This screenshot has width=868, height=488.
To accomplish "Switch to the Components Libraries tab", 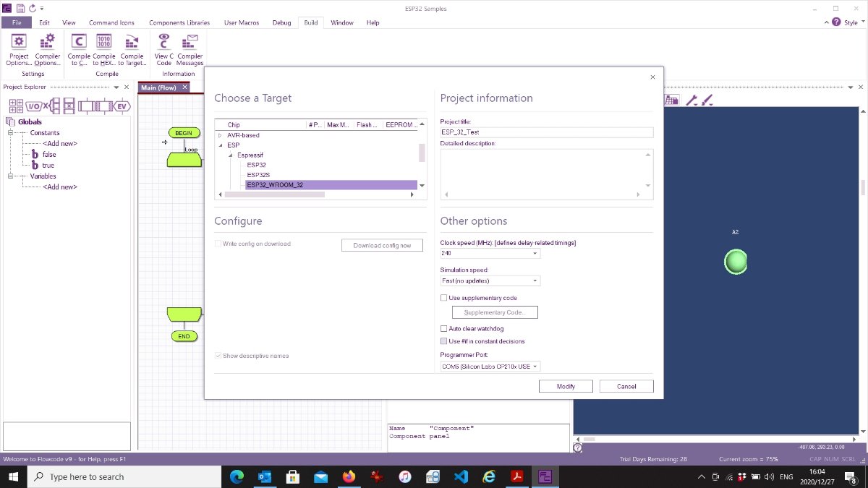I will [x=179, y=22].
